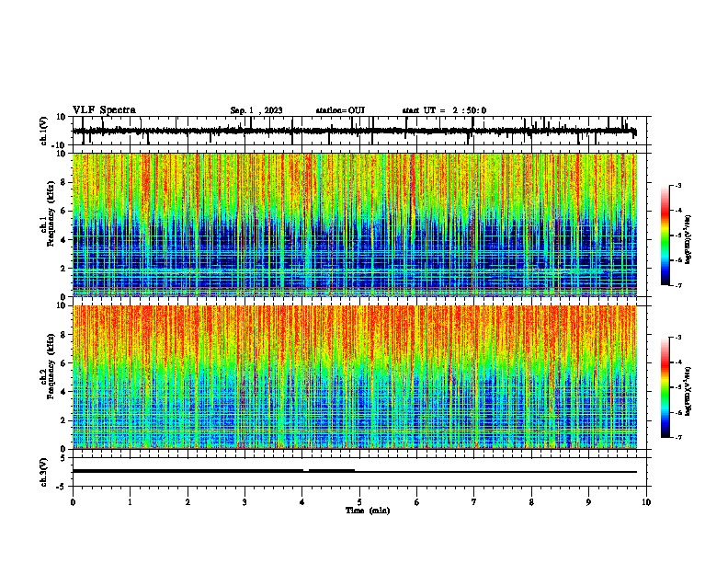Click the ch.2 colorbar "-7" scale label
Image resolution: width=728 pixels, height=563 pixels.
coord(678,438)
